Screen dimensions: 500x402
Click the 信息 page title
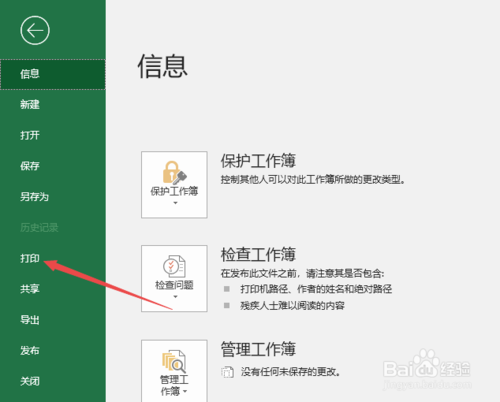[163, 67]
